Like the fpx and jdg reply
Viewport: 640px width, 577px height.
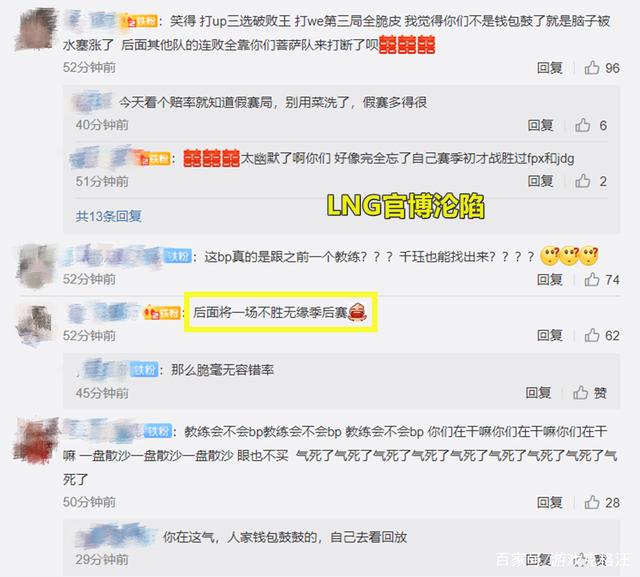[582, 180]
